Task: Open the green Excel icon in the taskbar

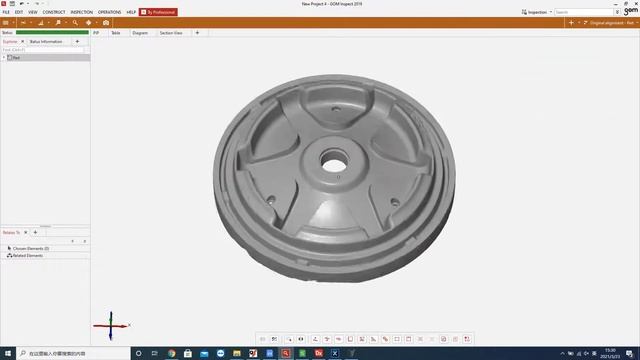Action: [x=302, y=353]
